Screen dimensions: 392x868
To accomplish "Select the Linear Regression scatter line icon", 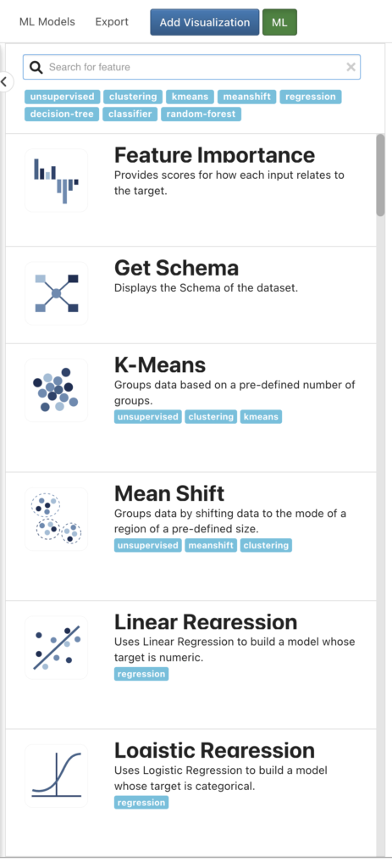I will 57,647.
